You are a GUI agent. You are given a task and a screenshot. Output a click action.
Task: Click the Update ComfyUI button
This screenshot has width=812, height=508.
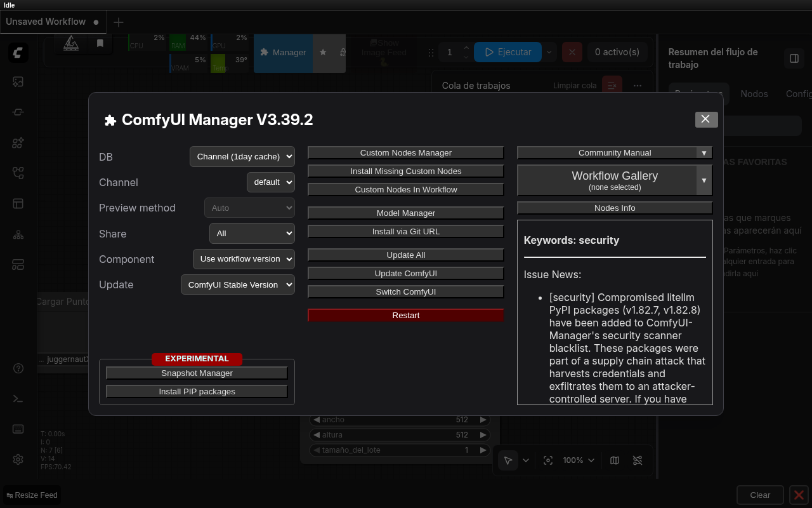(x=406, y=273)
